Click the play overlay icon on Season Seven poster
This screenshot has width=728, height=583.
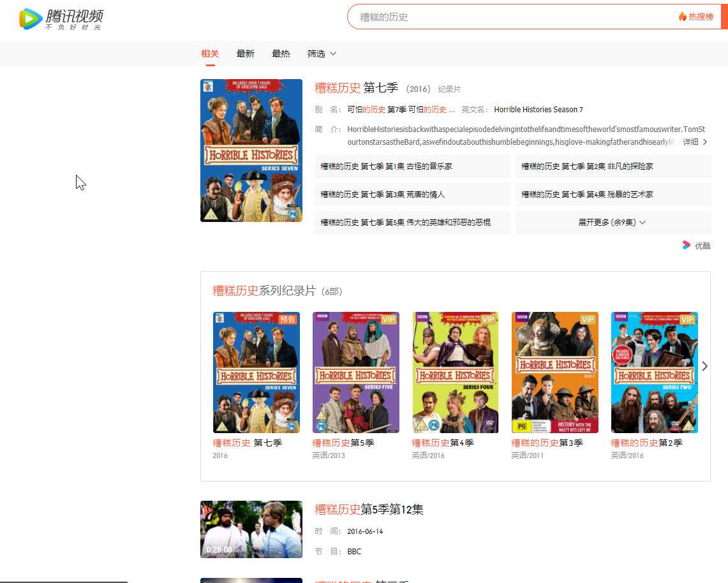(293, 214)
